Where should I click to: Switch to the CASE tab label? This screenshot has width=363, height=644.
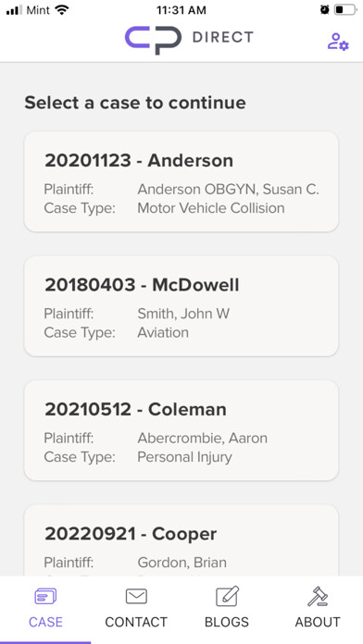pos(45,622)
